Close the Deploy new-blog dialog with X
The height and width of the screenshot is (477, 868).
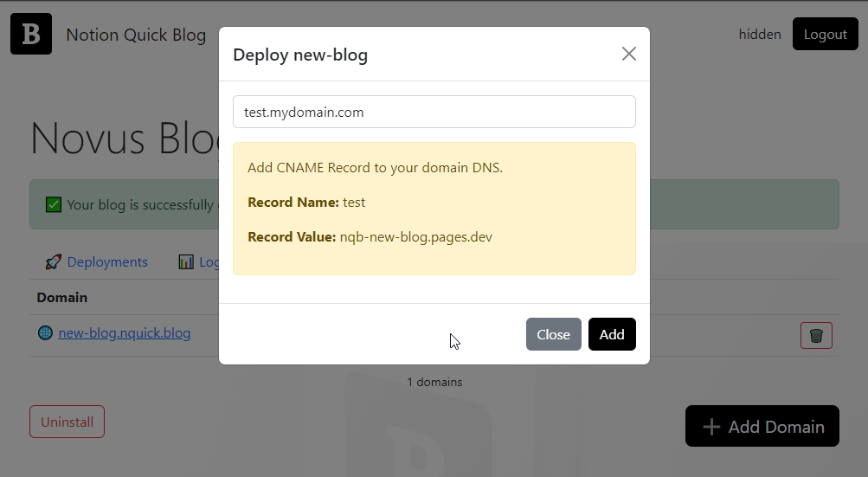(x=629, y=54)
